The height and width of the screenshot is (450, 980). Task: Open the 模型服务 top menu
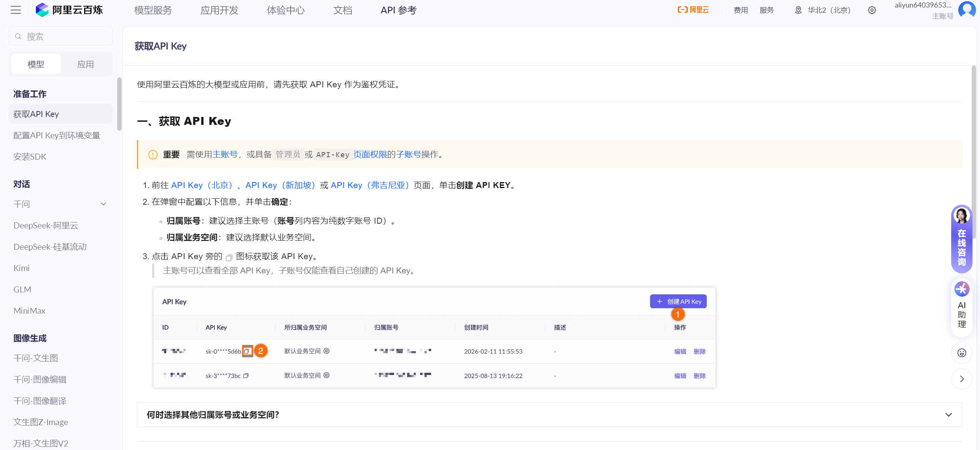(x=153, y=10)
